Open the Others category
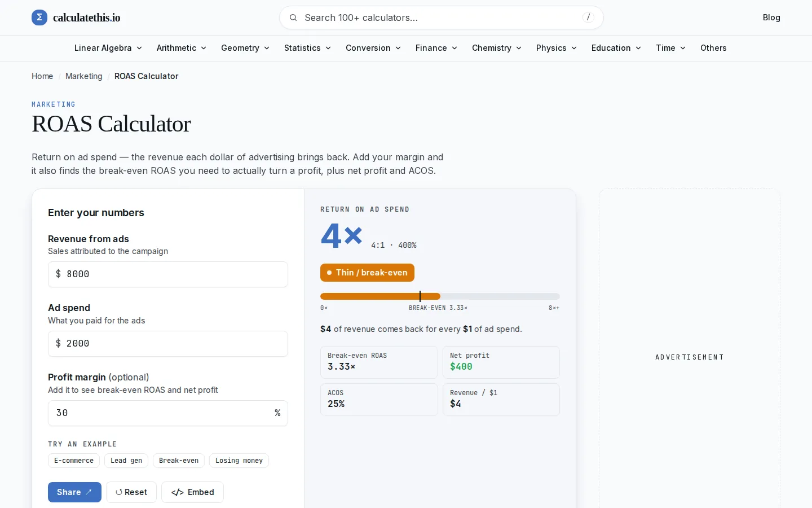This screenshot has height=508, width=812. (x=713, y=48)
